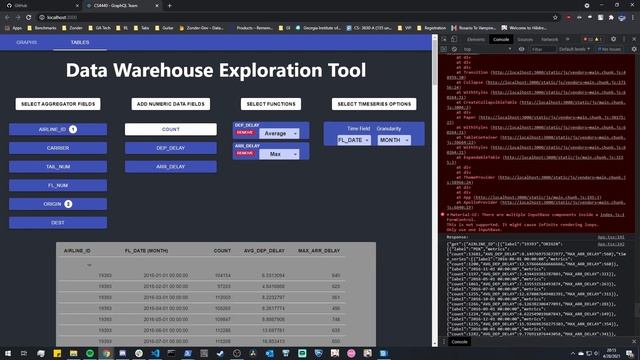
Task: Click the console Filter input field
Action: (x=543, y=49)
